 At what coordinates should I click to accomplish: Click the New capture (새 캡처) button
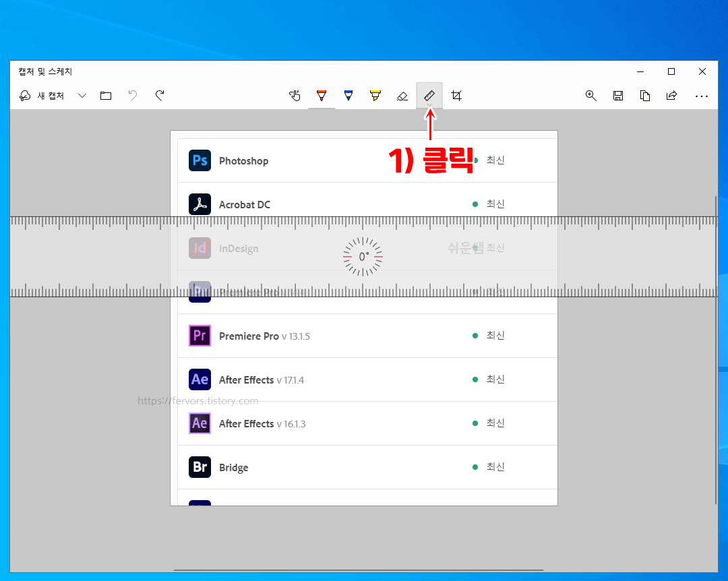(x=41, y=96)
